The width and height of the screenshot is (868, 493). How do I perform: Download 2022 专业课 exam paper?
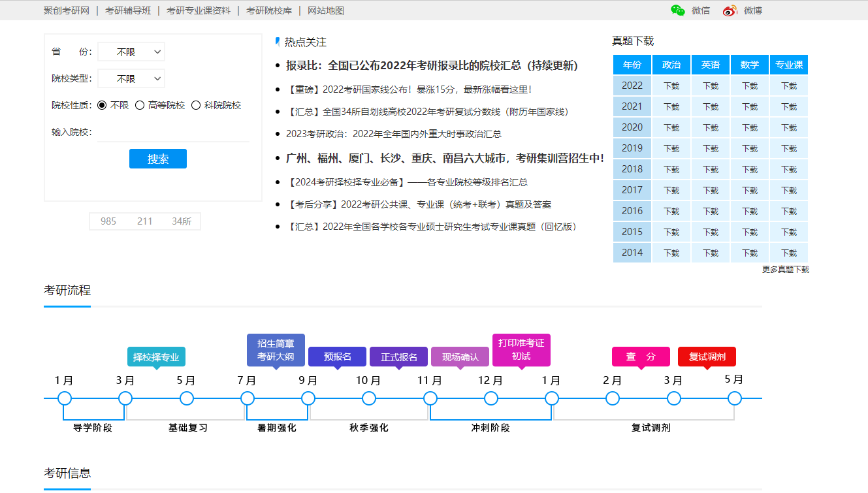click(x=789, y=86)
